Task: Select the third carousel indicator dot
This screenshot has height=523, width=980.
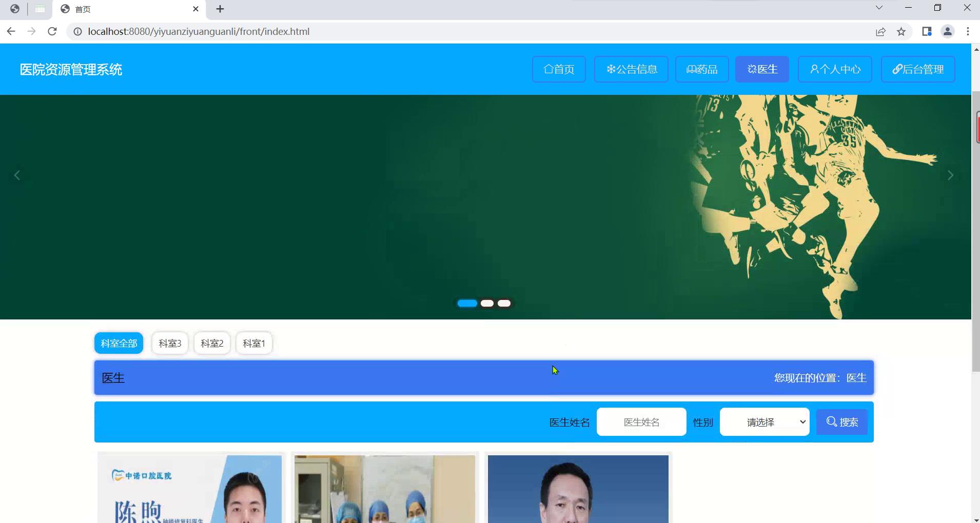Action: click(504, 303)
